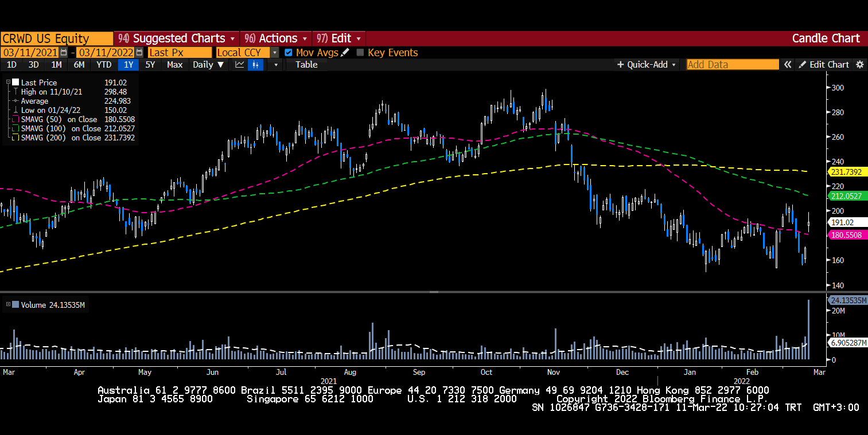Screen dimensions: 868x435
Task: Open the Actions dropdown menu
Action: (276, 38)
